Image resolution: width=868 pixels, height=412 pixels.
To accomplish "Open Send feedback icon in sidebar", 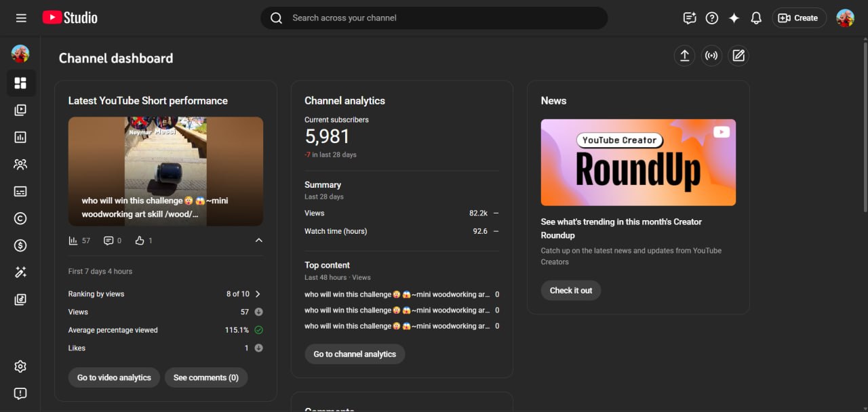I will tap(20, 394).
